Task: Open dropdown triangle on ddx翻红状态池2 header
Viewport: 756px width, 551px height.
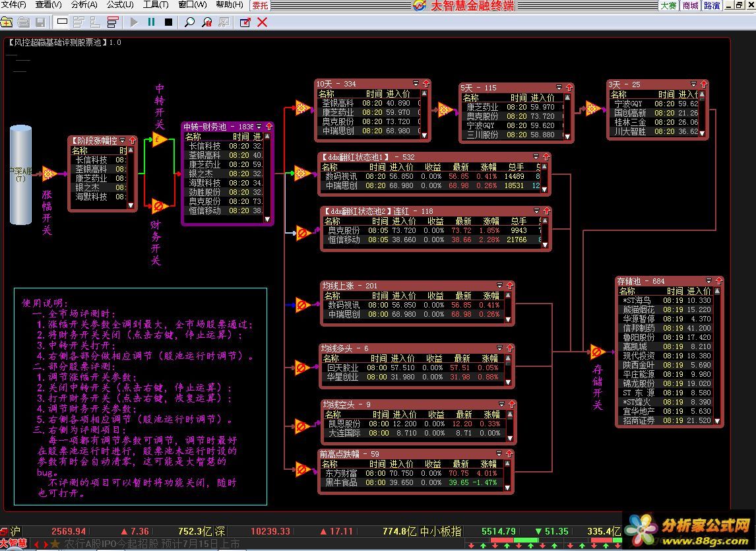Action: [536, 211]
